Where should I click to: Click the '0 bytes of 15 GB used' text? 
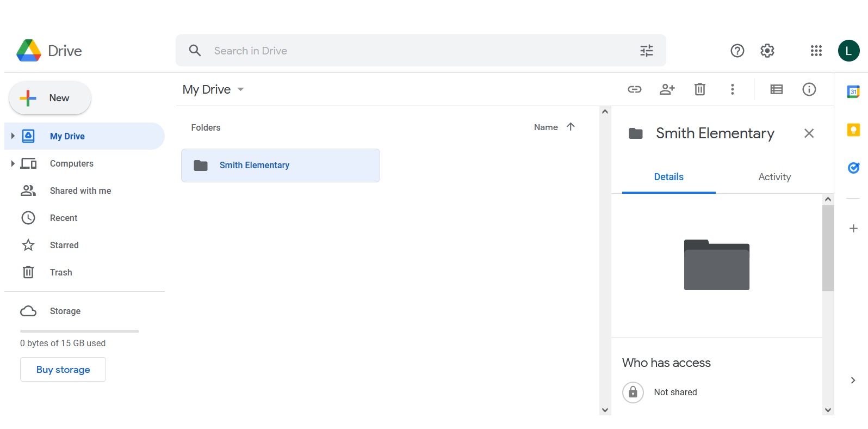pyautogui.click(x=63, y=344)
